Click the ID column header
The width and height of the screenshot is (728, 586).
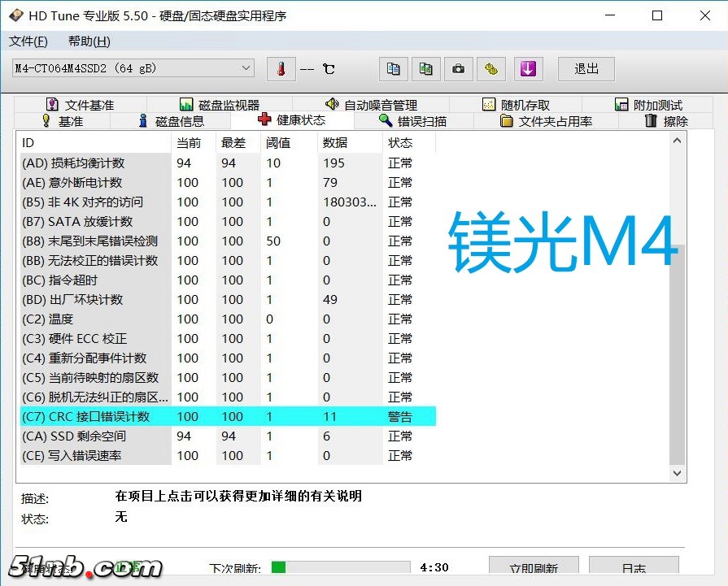[94, 142]
